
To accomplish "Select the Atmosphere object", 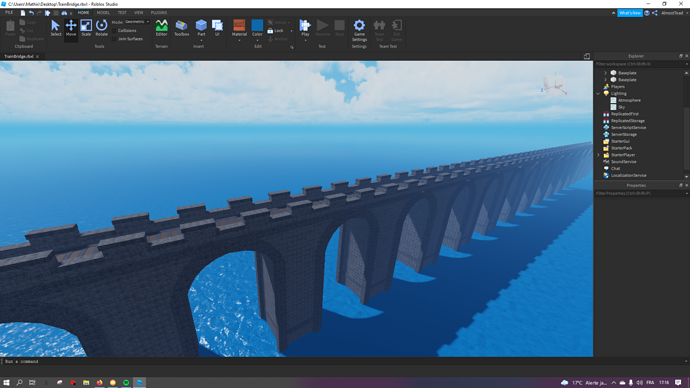I will pyautogui.click(x=629, y=100).
